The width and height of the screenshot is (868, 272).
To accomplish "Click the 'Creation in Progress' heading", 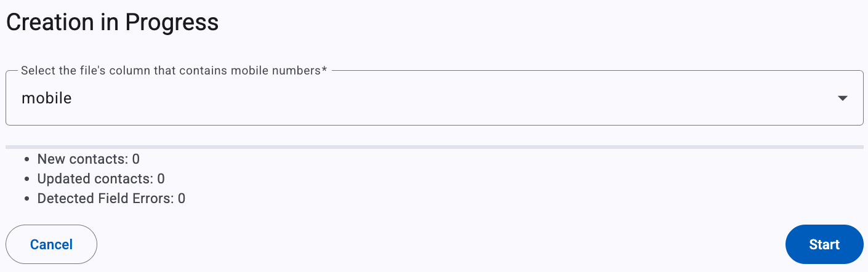I will pyautogui.click(x=112, y=22).
